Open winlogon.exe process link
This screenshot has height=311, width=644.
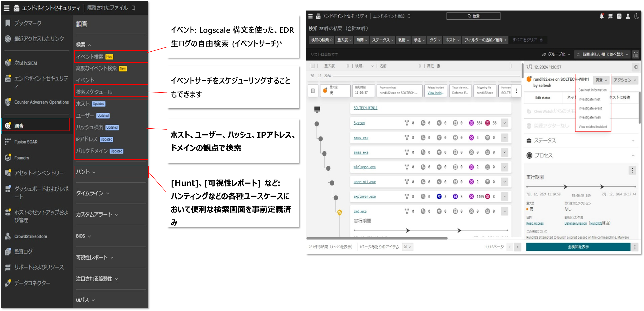364,167
